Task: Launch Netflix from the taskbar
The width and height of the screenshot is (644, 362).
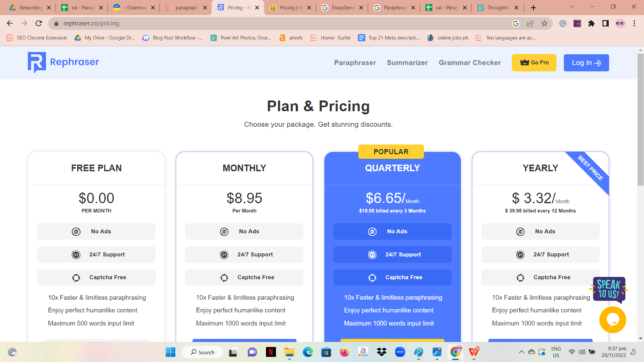Action: [x=271, y=352]
